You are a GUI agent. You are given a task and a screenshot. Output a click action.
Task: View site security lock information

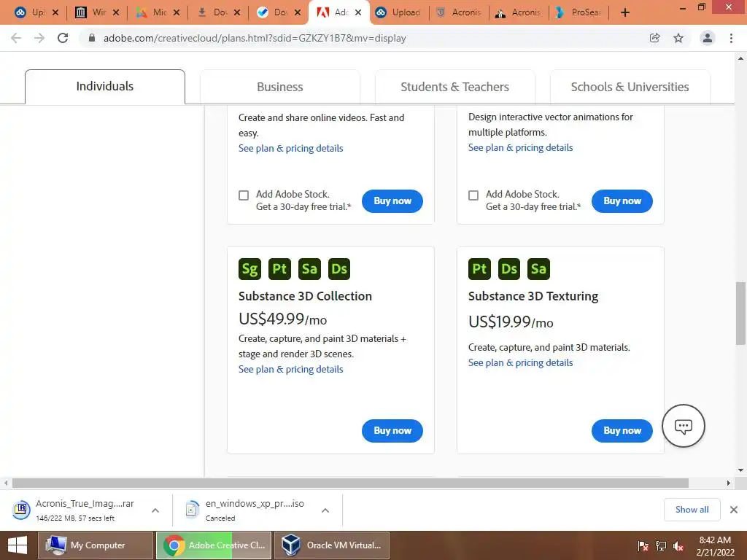coord(92,38)
